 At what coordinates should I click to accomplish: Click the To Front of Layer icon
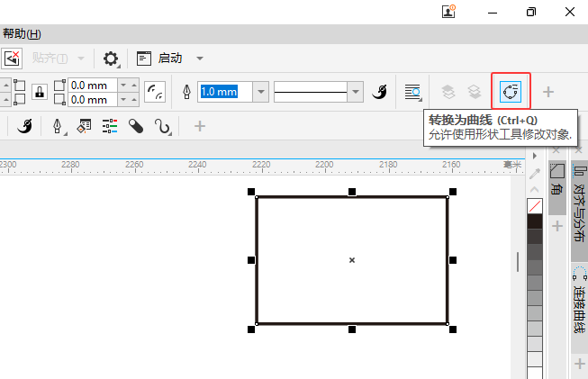[448, 92]
